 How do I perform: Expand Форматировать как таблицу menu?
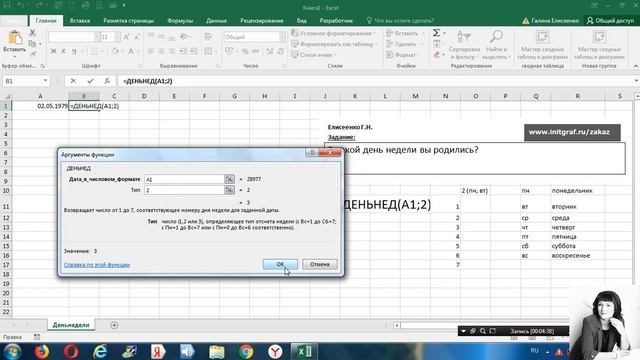(x=335, y=44)
